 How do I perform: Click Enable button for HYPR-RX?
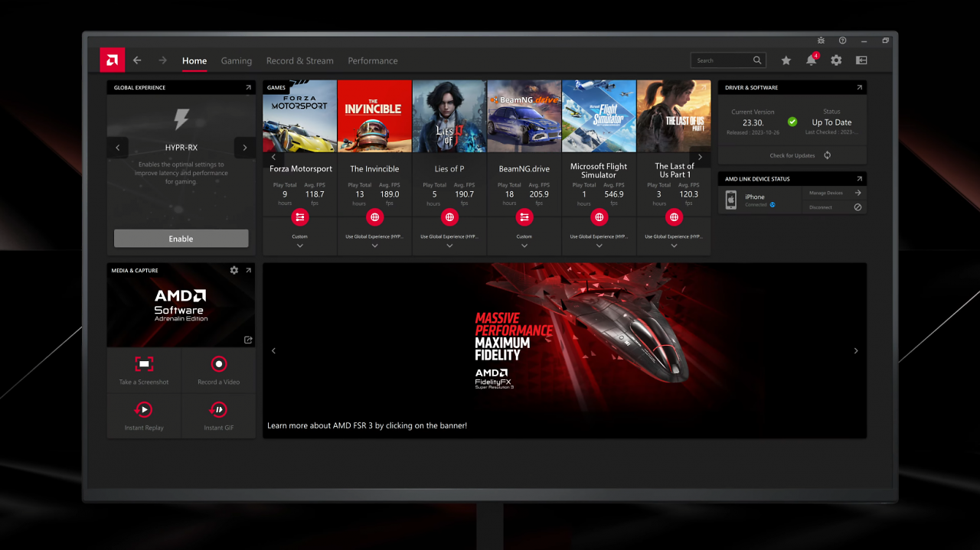click(181, 239)
